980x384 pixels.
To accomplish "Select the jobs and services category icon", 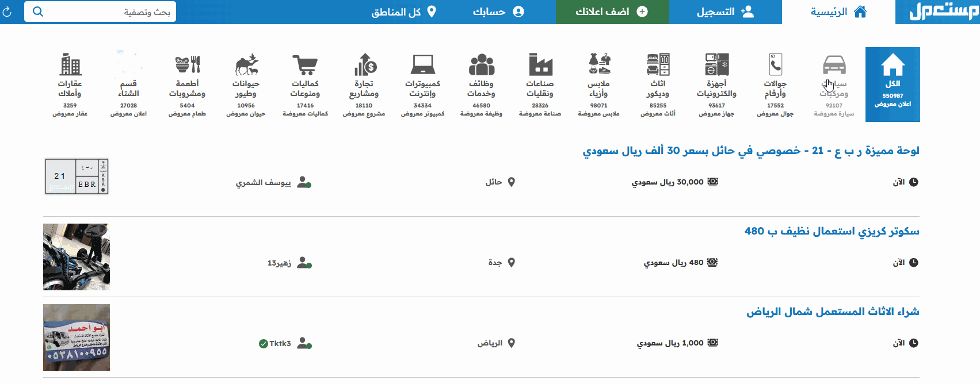I will (x=481, y=66).
